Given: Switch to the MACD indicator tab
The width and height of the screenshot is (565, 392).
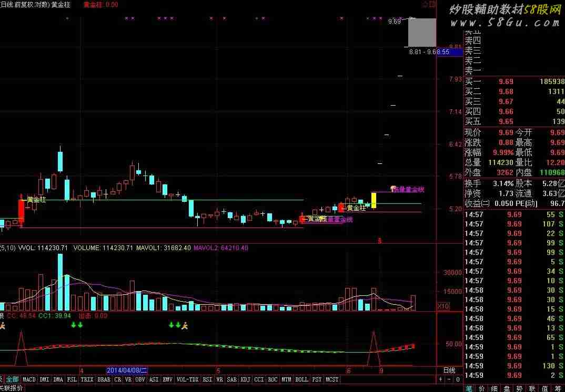Looking at the screenshot, I should click(x=29, y=379).
